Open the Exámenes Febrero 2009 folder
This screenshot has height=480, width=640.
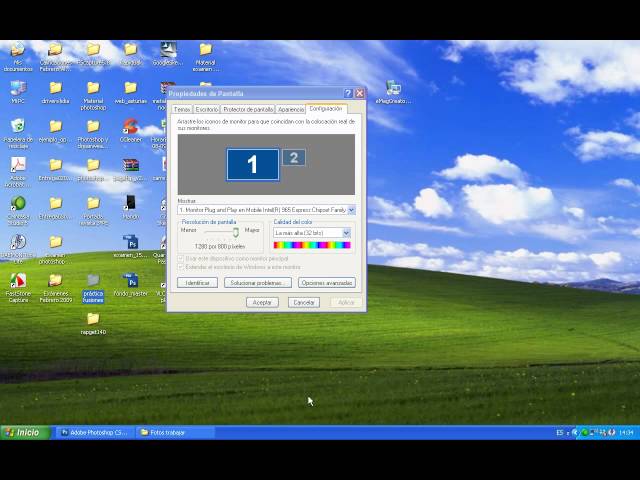click(x=56, y=288)
